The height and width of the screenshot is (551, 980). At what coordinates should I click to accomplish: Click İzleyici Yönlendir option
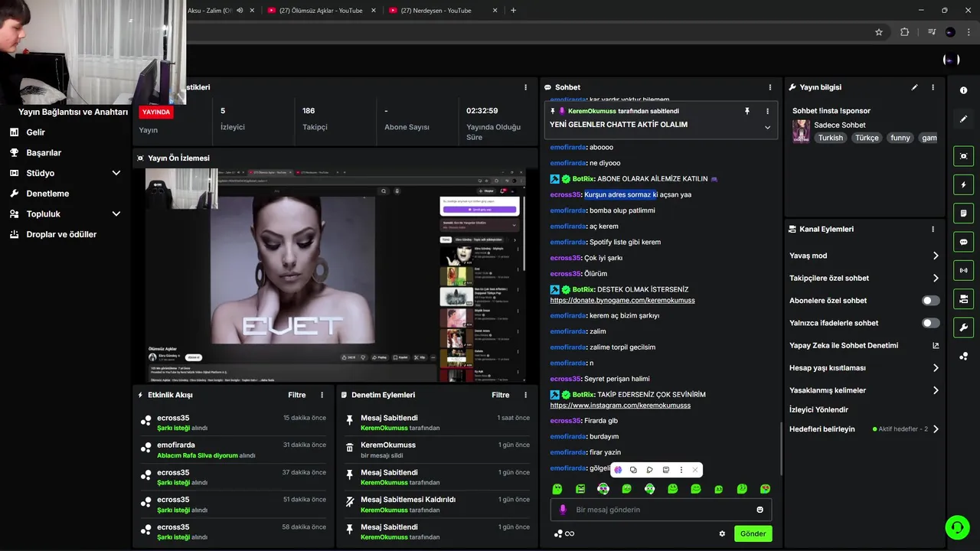click(818, 409)
